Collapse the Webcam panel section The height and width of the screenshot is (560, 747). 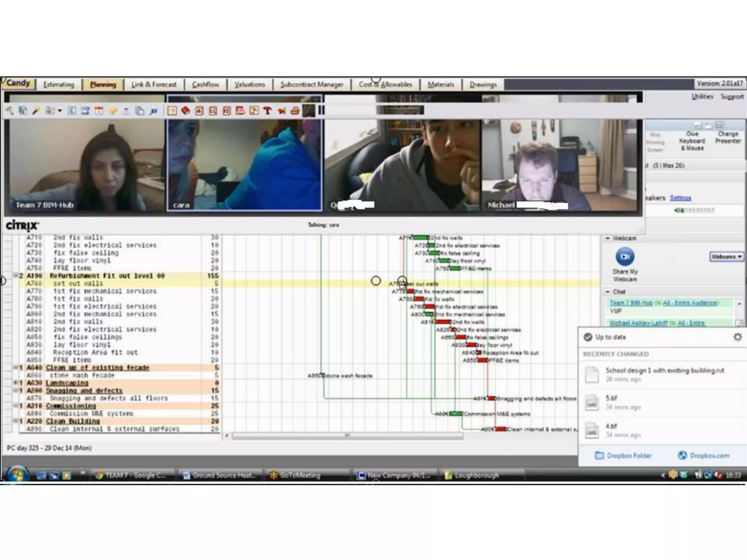(608, 238)
